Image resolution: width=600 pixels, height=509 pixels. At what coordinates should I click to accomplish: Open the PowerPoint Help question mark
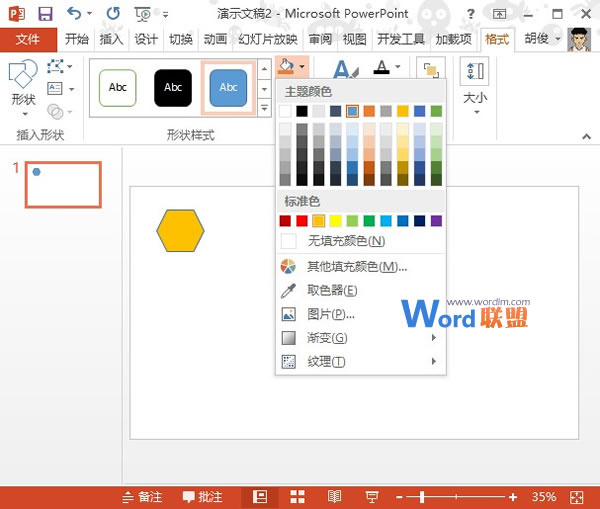click(x=471, y=14)
